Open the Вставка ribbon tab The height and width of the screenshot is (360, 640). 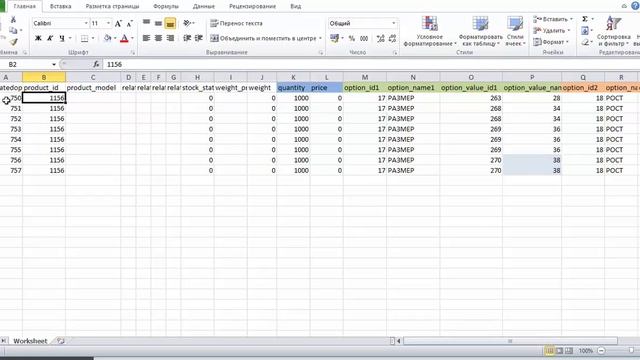(x=60, y=6)
